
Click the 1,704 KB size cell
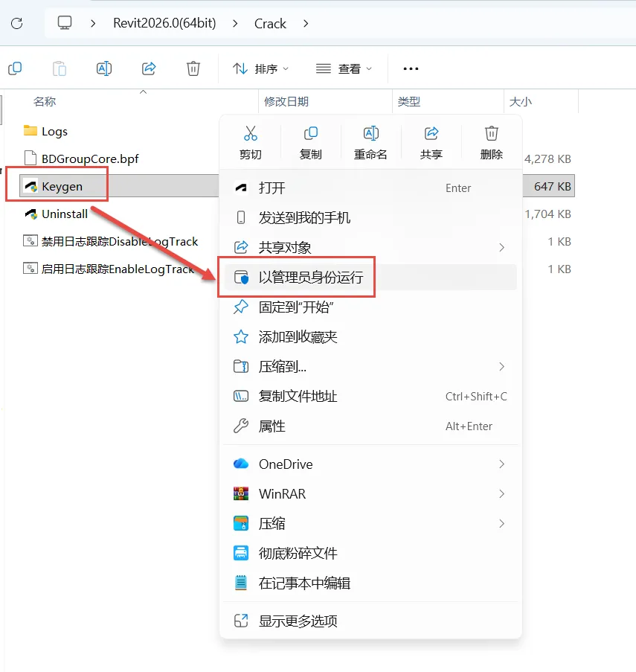coord(547,214)
